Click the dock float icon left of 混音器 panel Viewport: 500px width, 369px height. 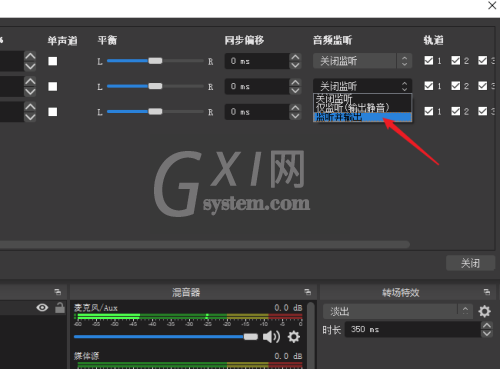58,292
